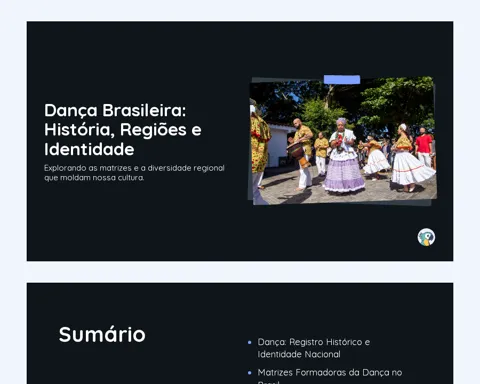Click the parrot logo icon on first slide
This screenshot has height=384, width=480.
pos(426,237)
